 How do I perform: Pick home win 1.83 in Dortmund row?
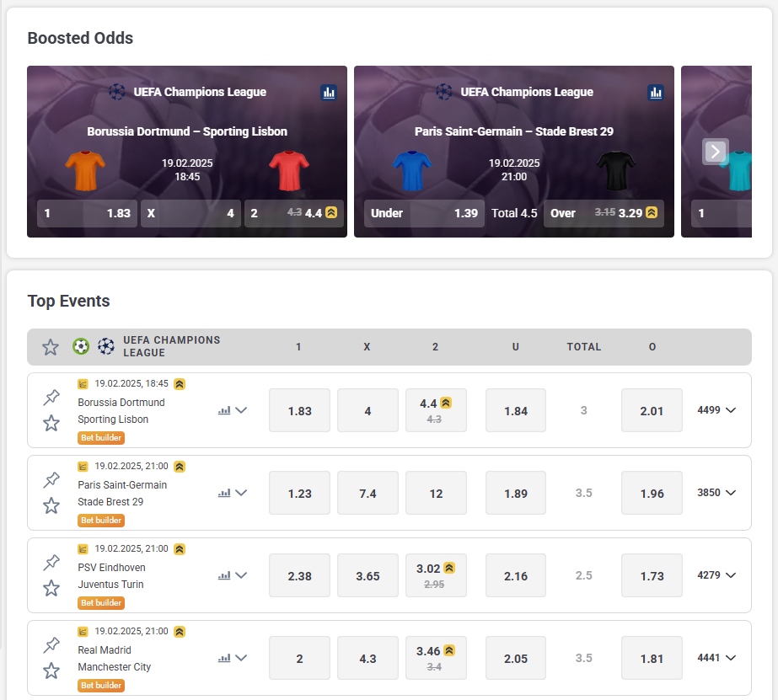(x=300, y=410)
